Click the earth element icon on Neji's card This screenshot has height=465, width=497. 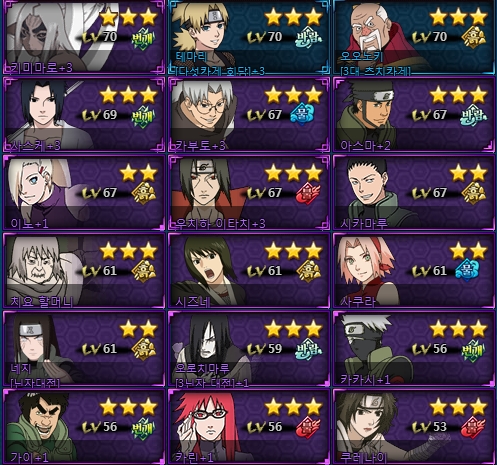pyautogui.click(x=143, y=349)
